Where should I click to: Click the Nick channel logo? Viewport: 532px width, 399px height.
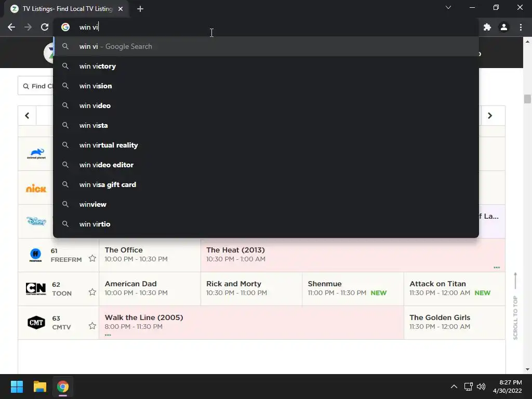pyautogui.click(x=36, y=189)
